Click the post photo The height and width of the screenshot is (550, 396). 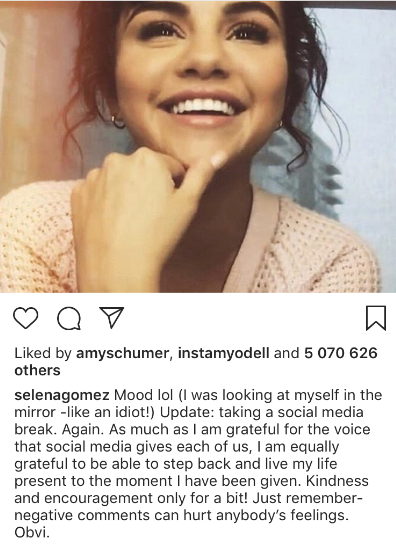click(198, 146)
